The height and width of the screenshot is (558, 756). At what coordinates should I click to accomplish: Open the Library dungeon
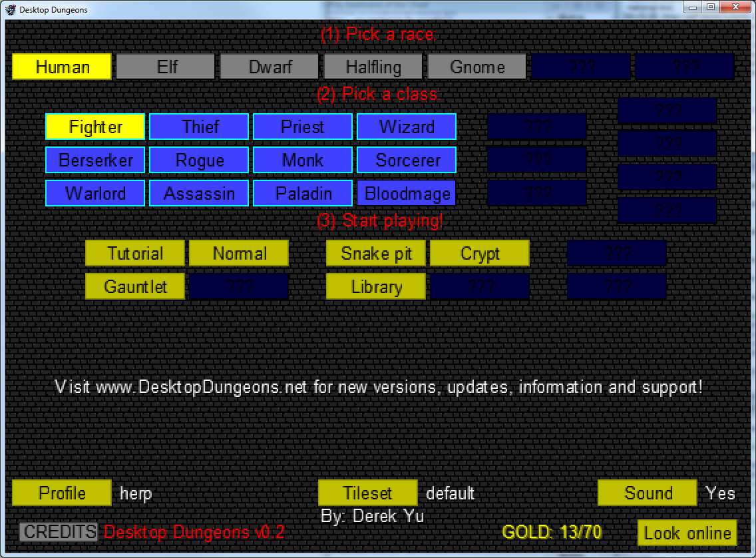[376, 286]
